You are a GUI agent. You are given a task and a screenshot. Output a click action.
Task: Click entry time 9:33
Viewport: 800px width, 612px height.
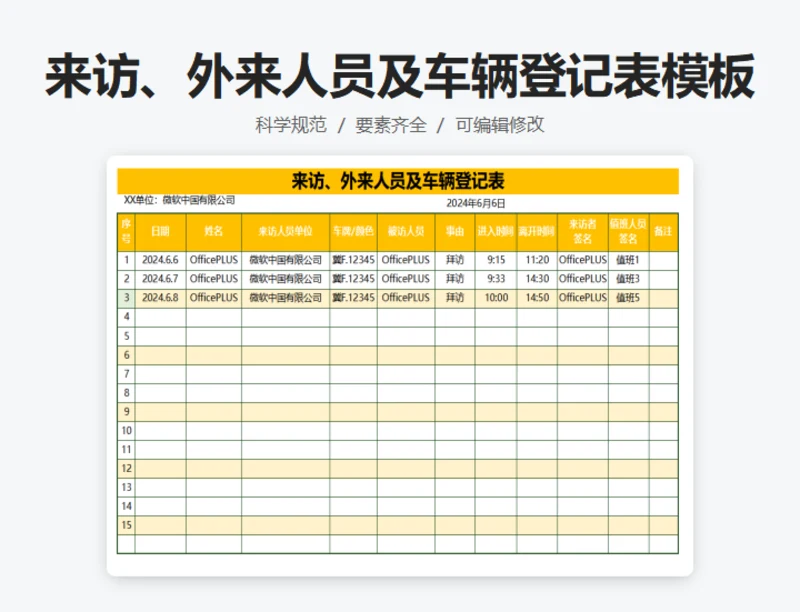(x=496, y=279)
